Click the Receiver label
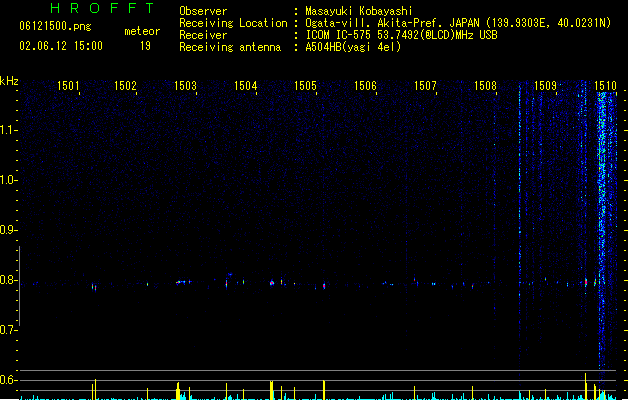The width and height of the screenshot is (629, 400). pyautogui.click(x=203, y=35)
